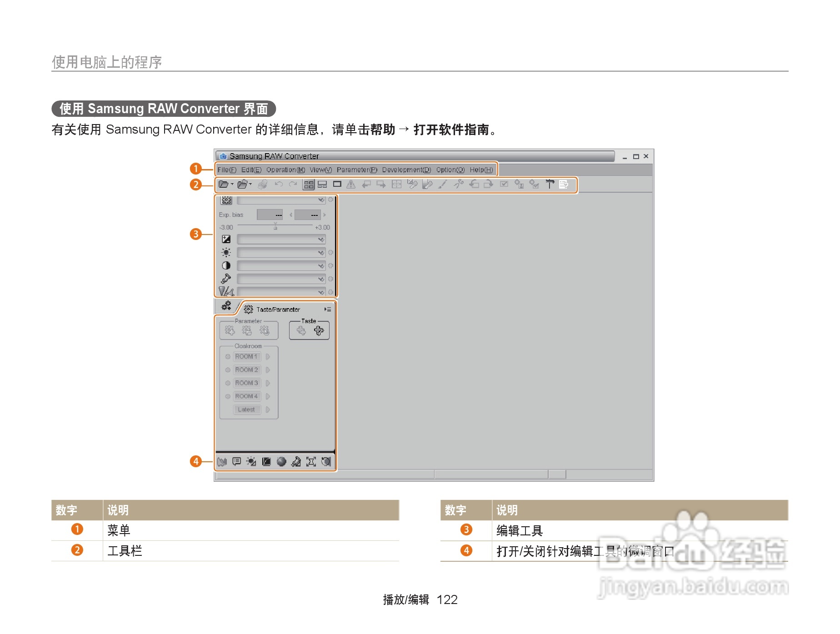Open the comment bubble sub-control icon
Viewport: 840px width, 634px height.
click(x=237, y=462)
